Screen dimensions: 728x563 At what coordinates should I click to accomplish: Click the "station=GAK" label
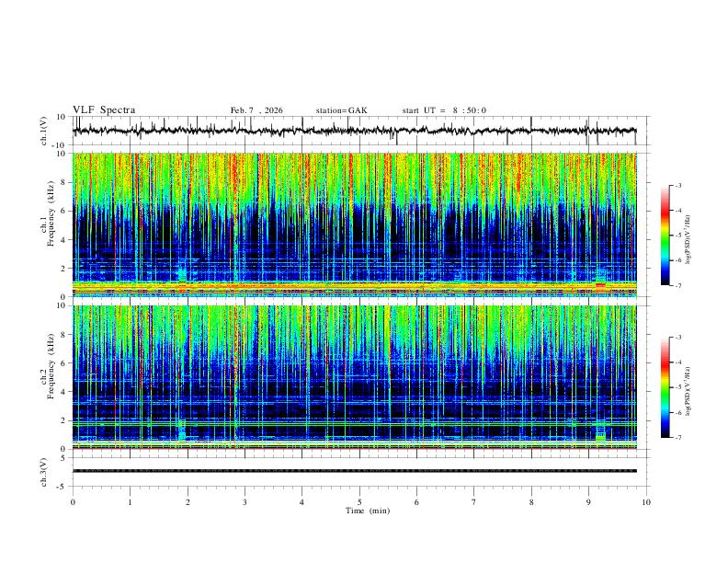pyautogui.click(x=341, y=110)
